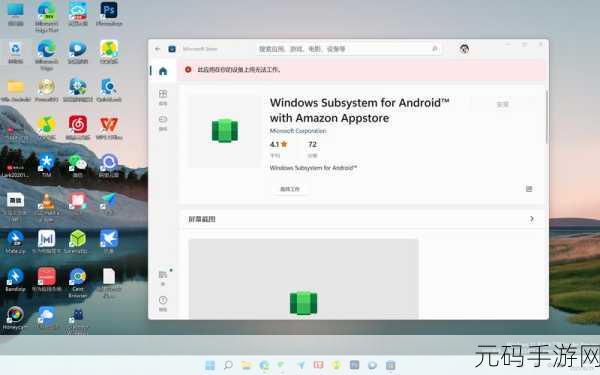The height and width of the screenshot is (375, 600).
Task: Select the Honeycam desktop shortcut
Action: coord(15,318)
